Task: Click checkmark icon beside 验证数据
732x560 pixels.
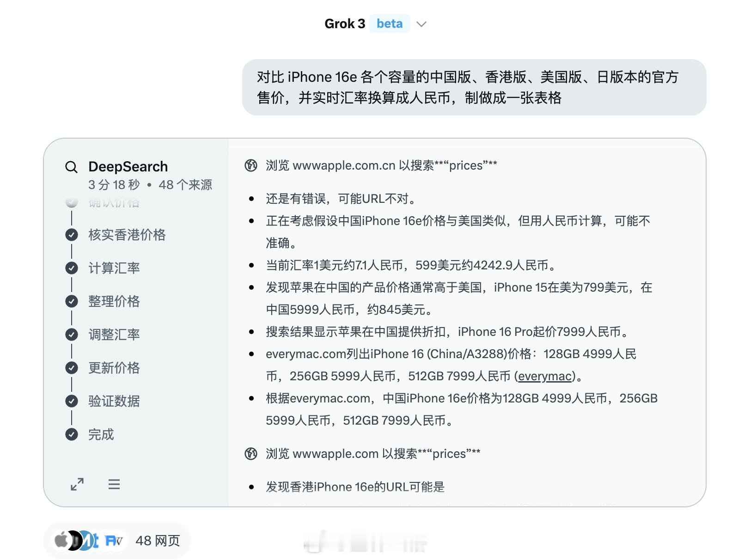Action: (x=72, y=401)
